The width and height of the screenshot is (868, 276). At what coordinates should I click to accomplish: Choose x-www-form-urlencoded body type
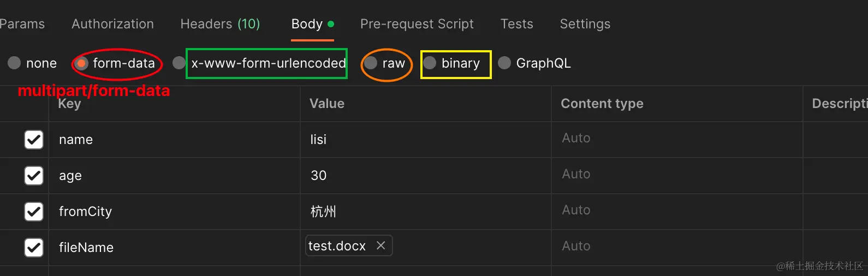179,63
